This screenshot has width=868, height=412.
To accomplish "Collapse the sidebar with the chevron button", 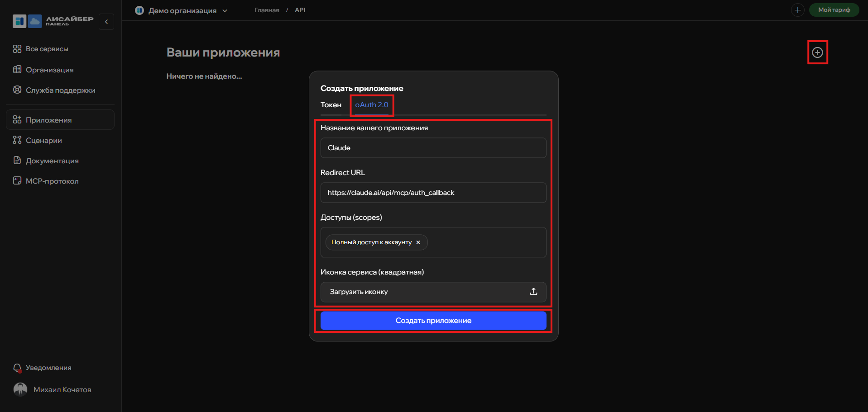I will pyautogui.click(x=106, y=22).
